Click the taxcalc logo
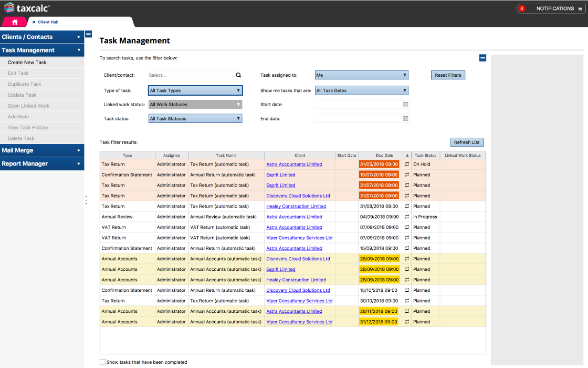The image size is (588, 368). click(27, 8)
